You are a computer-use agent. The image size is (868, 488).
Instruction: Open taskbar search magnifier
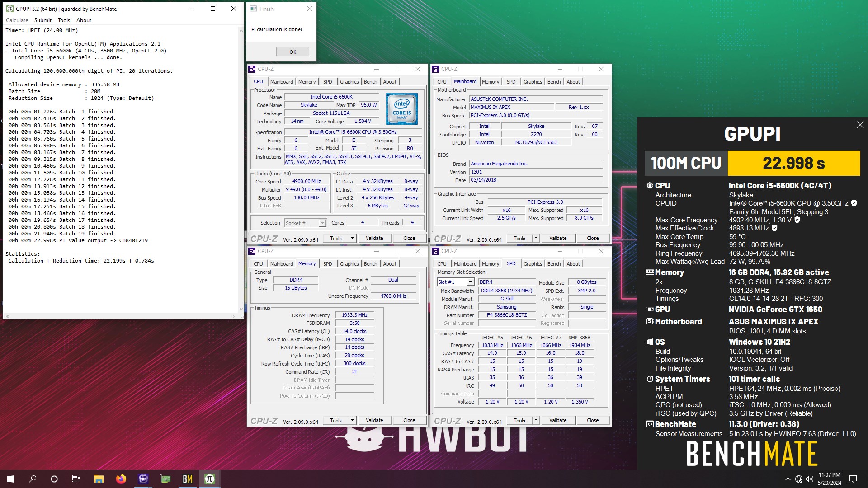(x=33, y=479)
